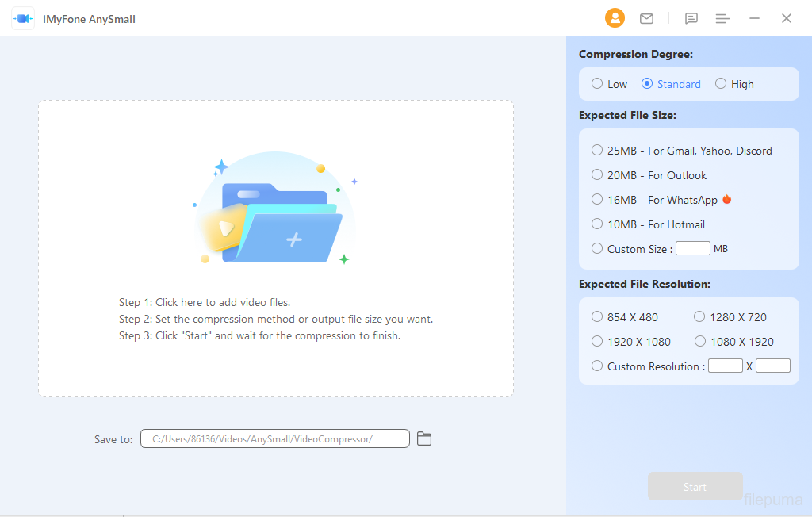Select Standard compression degree
Image resolution: width=812 pixels, height=517 pixels.
coord(647,84)
